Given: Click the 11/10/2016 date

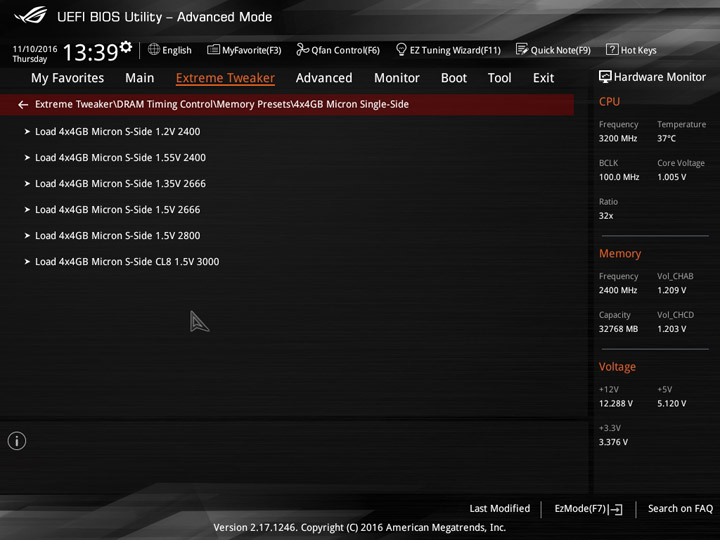Looking at the screenshot, I should [35, 49].
